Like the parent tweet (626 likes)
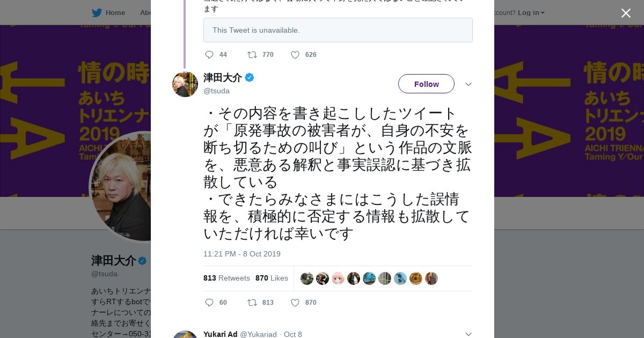This screenshot has height=338, width=644. (295, 55)
